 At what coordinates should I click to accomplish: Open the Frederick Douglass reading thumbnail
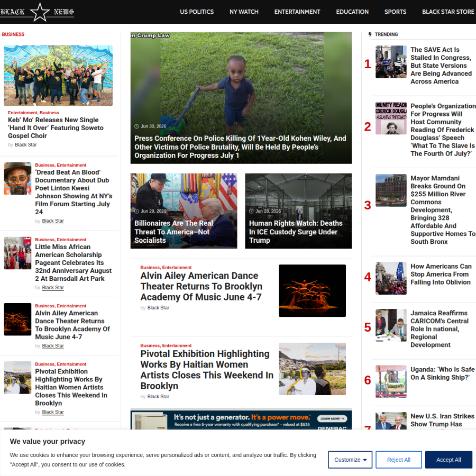click(x=391, y=118)
